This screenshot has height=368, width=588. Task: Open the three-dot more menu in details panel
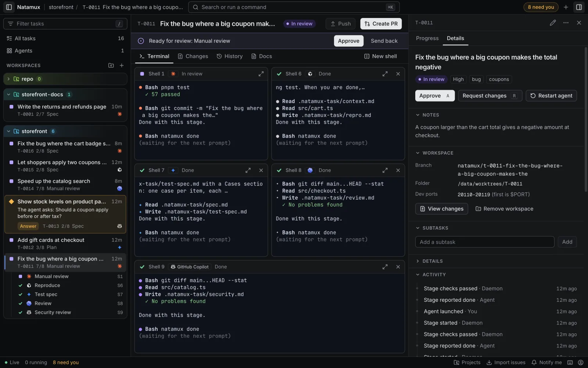pyautogui.click(x=566, y=23)
